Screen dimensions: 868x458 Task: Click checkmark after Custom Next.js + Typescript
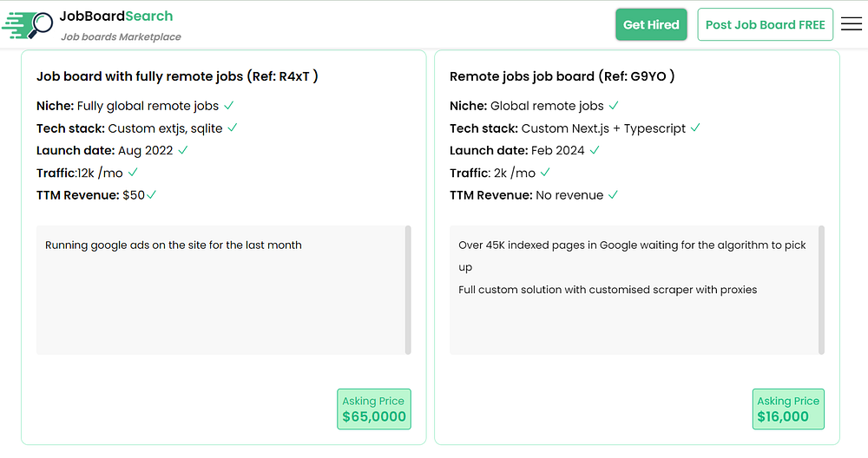694,128
